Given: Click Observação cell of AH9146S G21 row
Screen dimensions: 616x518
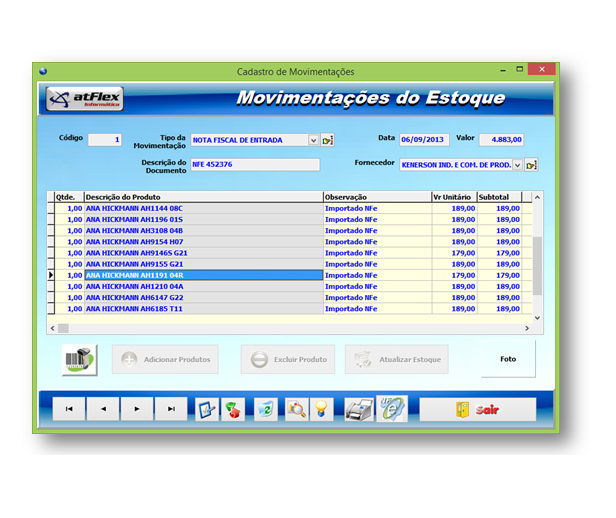Looking at the screenshot, I should coord(378,253).
